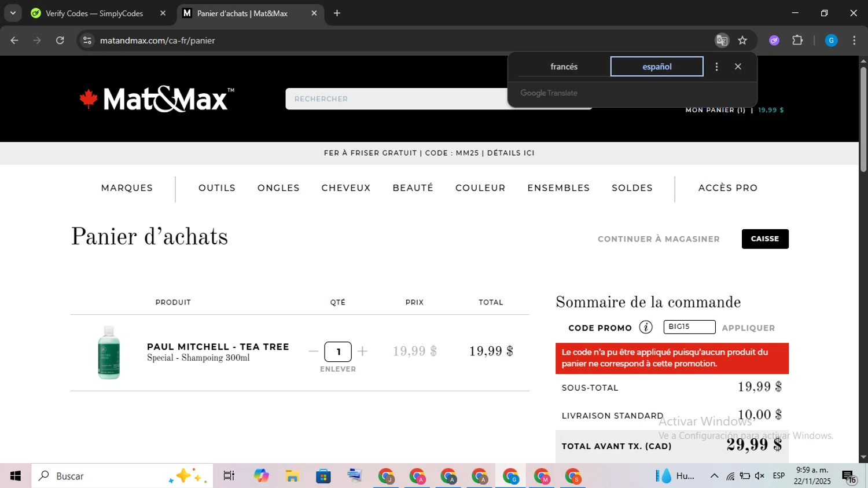
Task: Switch to Verify Codes SimplyCodes tab
Action: pyautogui.click(x=94, y=13)
